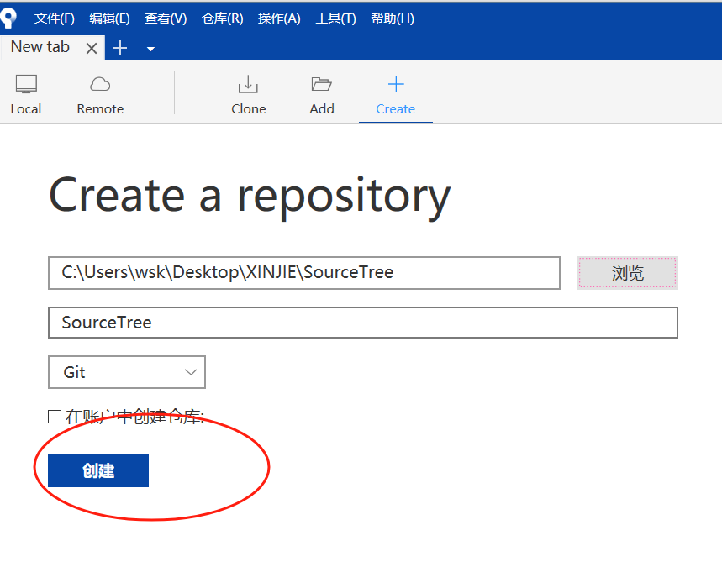Open the 工具(T) menu
The width and height of the screenshot is (722, 588).
tap(335, 18)
